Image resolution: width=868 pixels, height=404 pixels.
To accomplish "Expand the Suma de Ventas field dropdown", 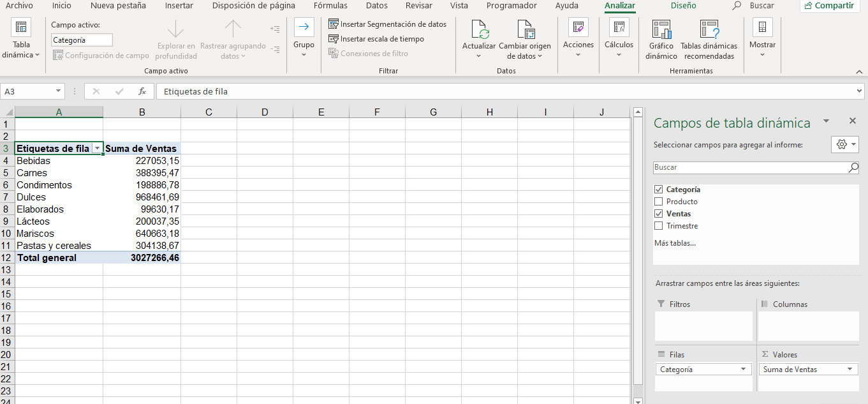I will pos(850,370).
